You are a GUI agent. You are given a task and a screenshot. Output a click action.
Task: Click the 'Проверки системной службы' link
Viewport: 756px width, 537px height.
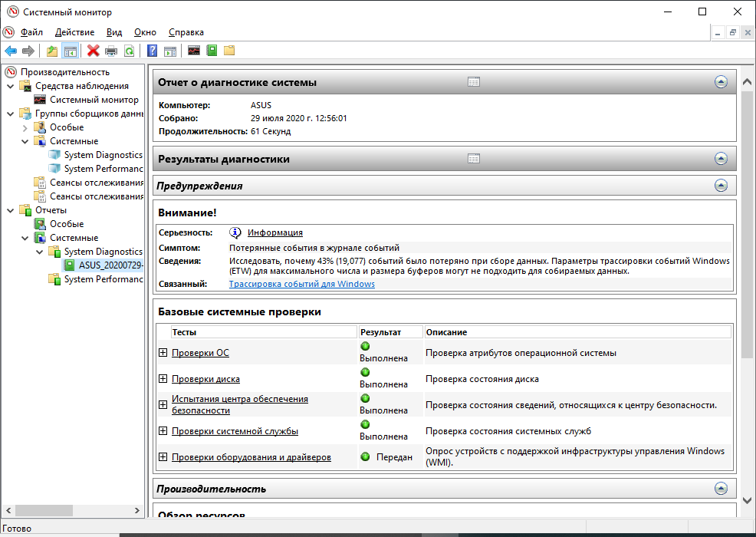(235, 431)
